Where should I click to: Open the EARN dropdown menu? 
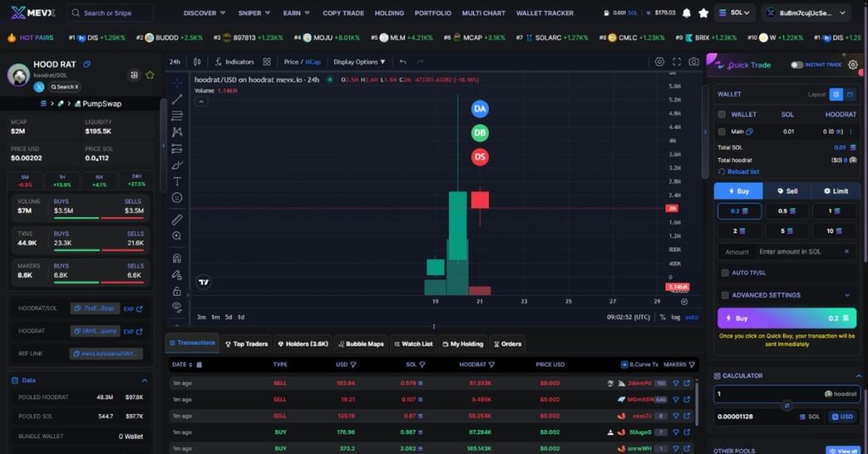coord(296,13)
